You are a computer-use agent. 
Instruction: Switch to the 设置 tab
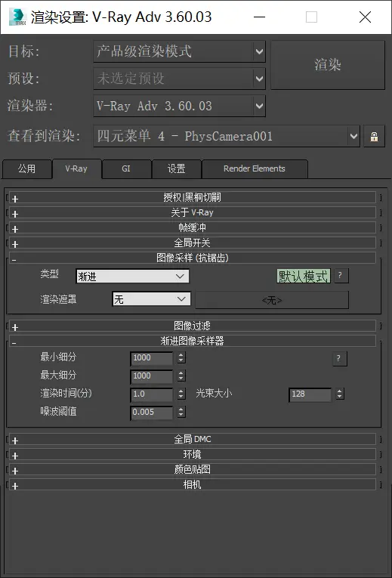tap(177, 169)
